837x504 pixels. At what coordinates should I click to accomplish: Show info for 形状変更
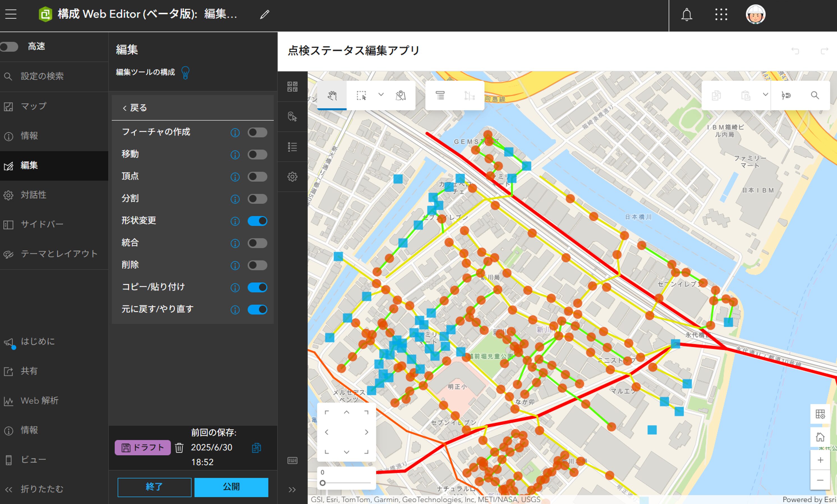pos(235,222)
